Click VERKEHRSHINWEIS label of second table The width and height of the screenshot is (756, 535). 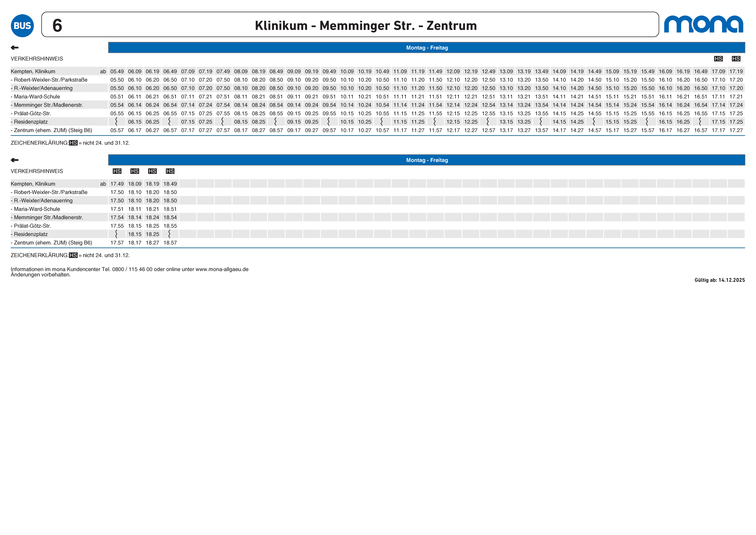click(x=37, y=171)
